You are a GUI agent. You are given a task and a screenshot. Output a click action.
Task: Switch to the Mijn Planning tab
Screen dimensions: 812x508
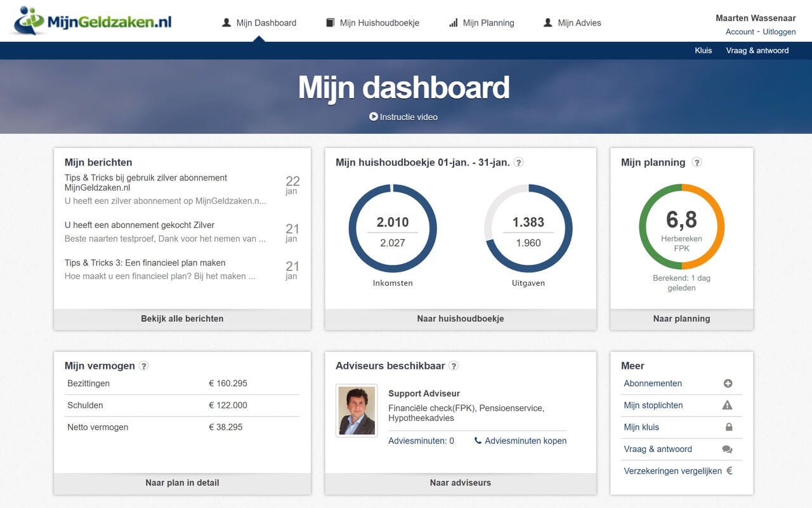(x=488, y=23)
